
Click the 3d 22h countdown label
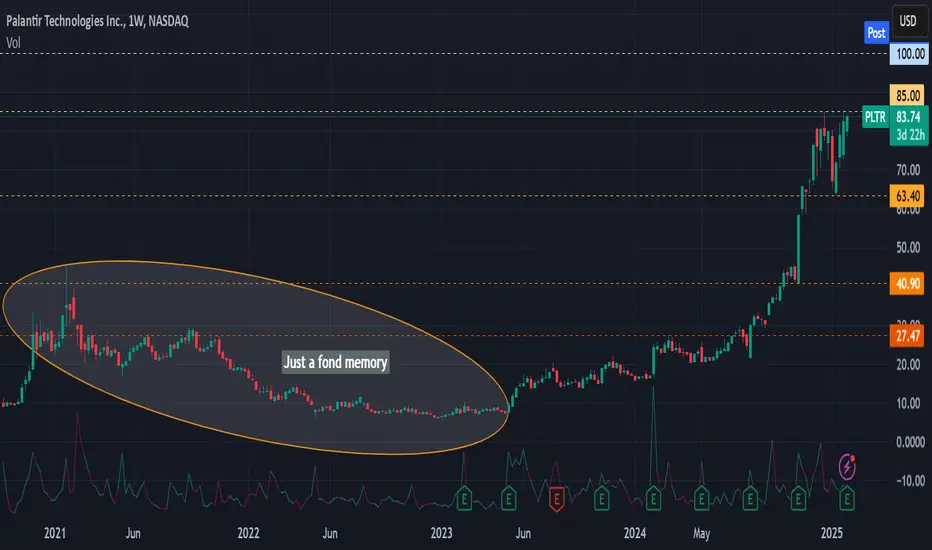click(x=910, y=135)
